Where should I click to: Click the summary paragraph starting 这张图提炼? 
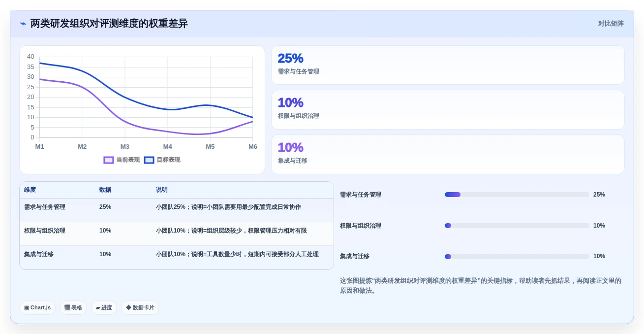[481, 286]
